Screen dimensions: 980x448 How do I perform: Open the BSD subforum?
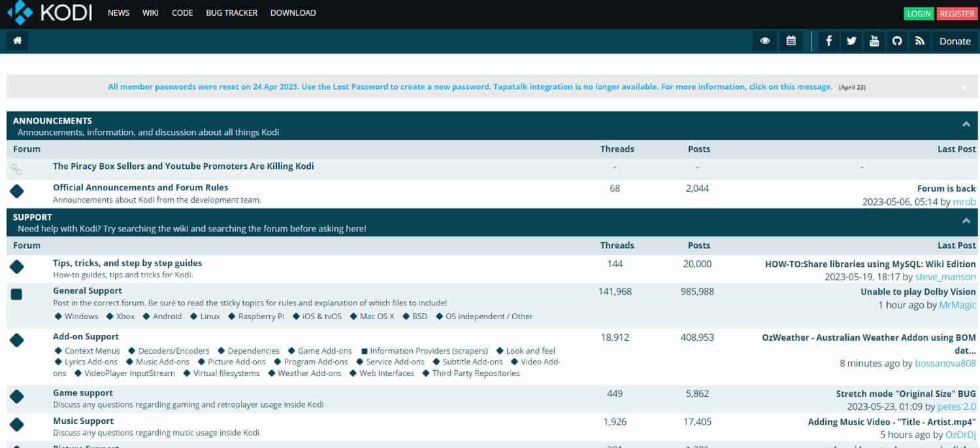[420, 316]
